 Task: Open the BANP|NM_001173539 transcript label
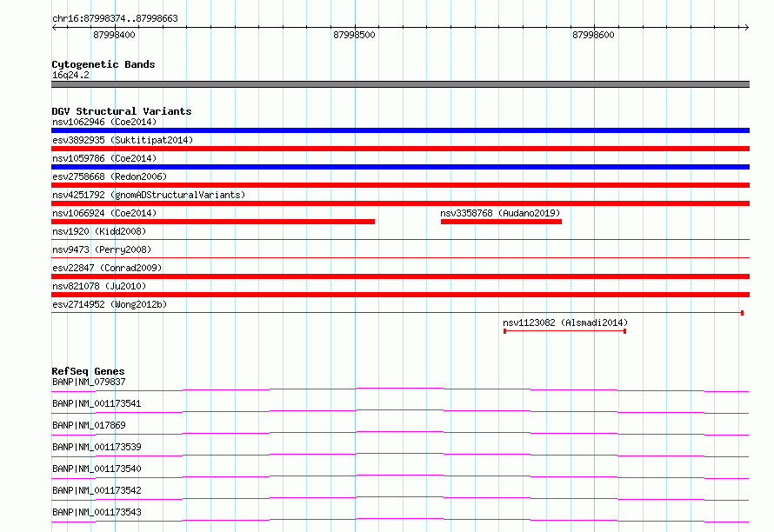click(97, 447)
